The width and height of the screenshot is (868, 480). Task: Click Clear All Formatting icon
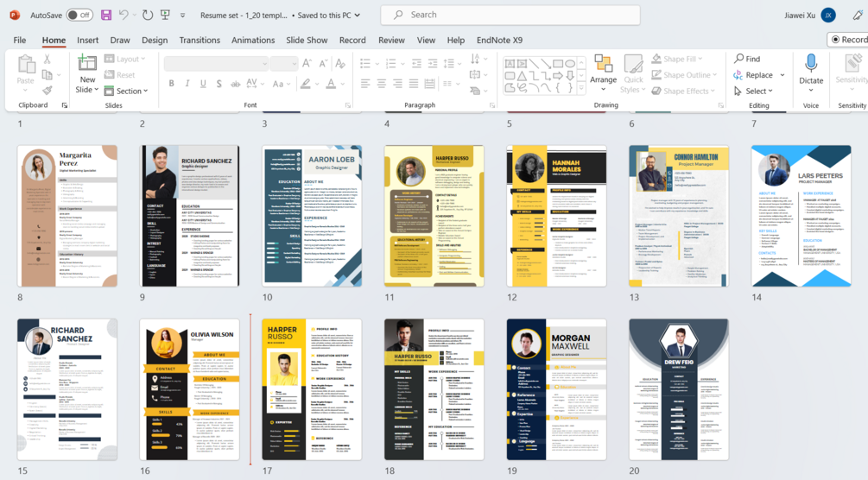[340, 64]
